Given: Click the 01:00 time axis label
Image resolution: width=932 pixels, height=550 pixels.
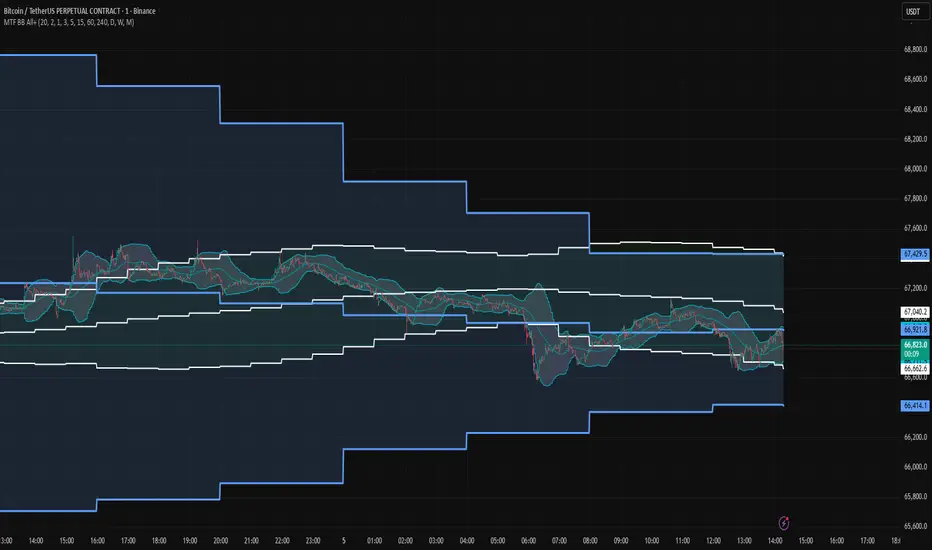Looking at the screenshot, I should pos(374,541).
